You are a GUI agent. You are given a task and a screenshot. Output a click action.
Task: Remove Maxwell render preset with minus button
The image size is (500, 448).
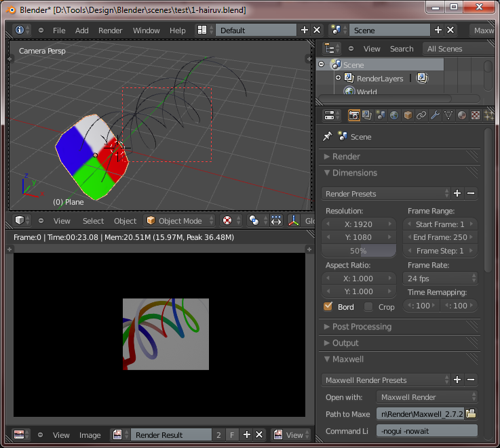[x=471, y=380]
